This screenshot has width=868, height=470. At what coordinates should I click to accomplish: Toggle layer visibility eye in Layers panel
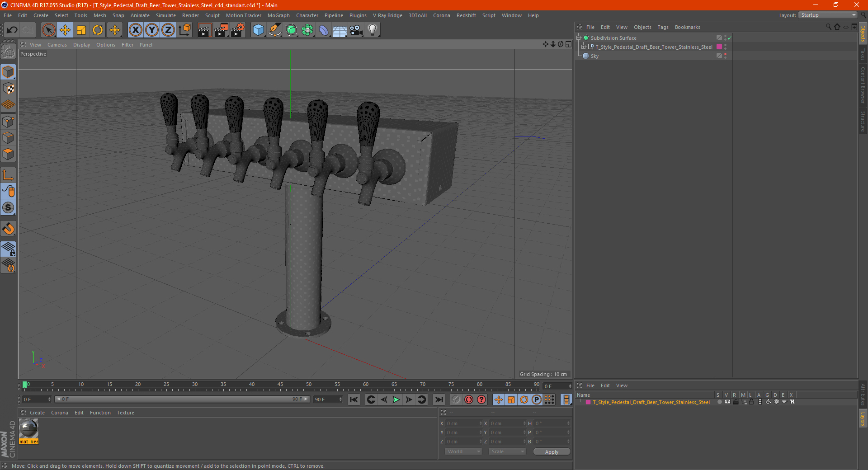click(727, 402)
